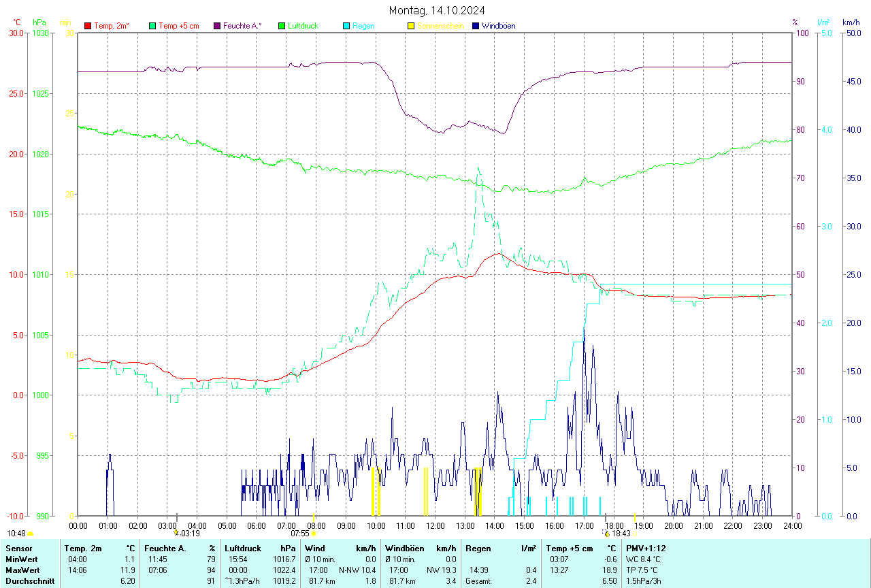
Task: Select the purple Feuchte A. legend square
Action: tap(217, 26)
